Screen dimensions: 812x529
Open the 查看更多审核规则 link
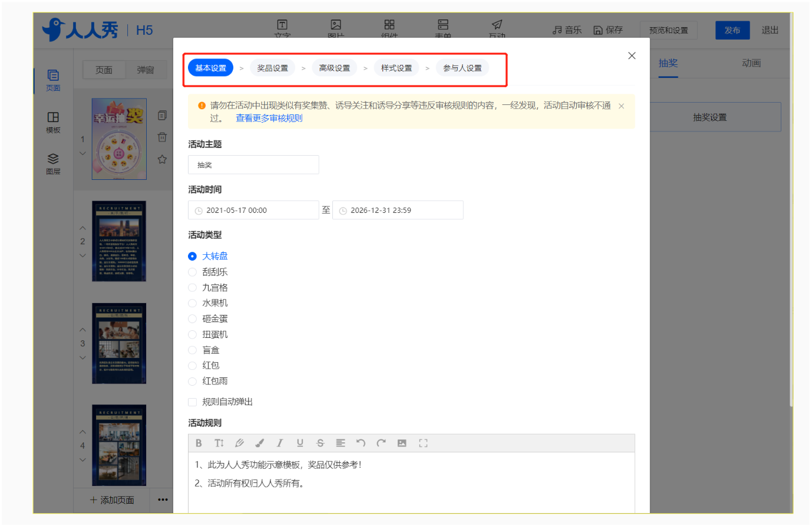[x=269, y=118]
